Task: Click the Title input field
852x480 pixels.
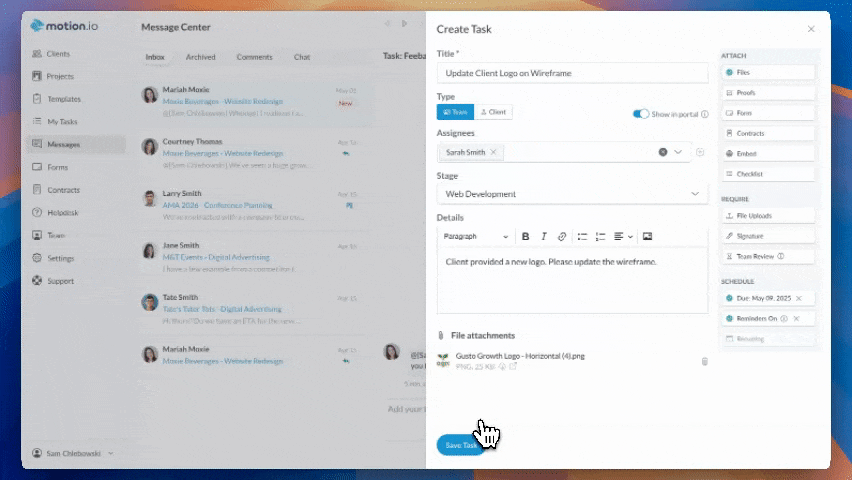Action: pos(572,73)
